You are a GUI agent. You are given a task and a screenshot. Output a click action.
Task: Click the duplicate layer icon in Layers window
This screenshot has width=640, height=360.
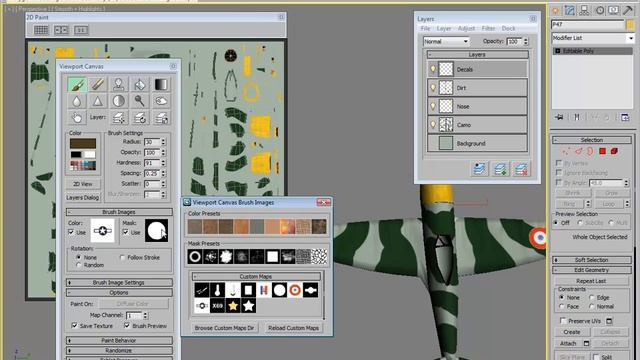[x=480, y=169]
